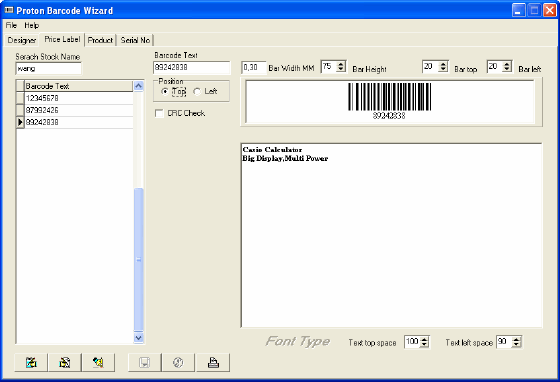The image size is (560, 382).
Task: Increase the Bar Height value
Action: tap(341, 64)
